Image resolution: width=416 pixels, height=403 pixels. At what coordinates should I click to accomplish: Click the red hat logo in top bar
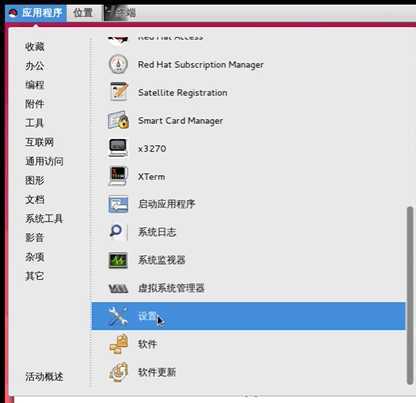(13, 13)
